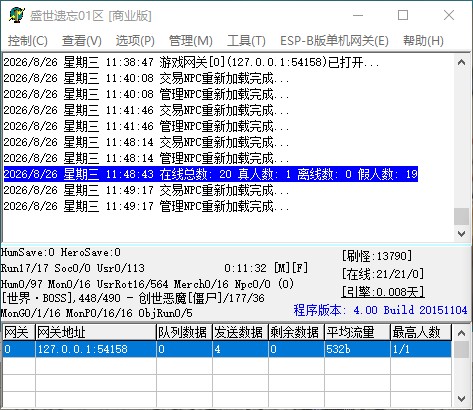The image size is (473, 410).
Task: Click the [M][F] indicator
Action: pyautogui.click(x=291, y=268)
